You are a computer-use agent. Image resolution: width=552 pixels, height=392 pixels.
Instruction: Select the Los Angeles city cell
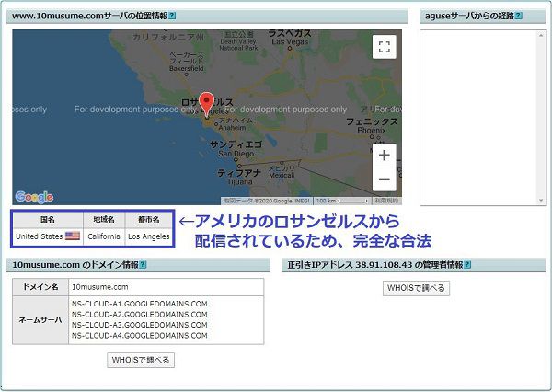click(x=149, y=236)
